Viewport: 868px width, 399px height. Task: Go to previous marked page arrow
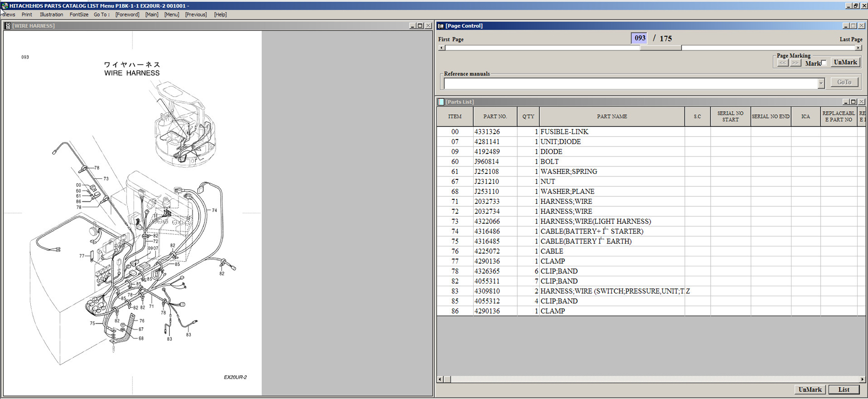tap(783, 63)
